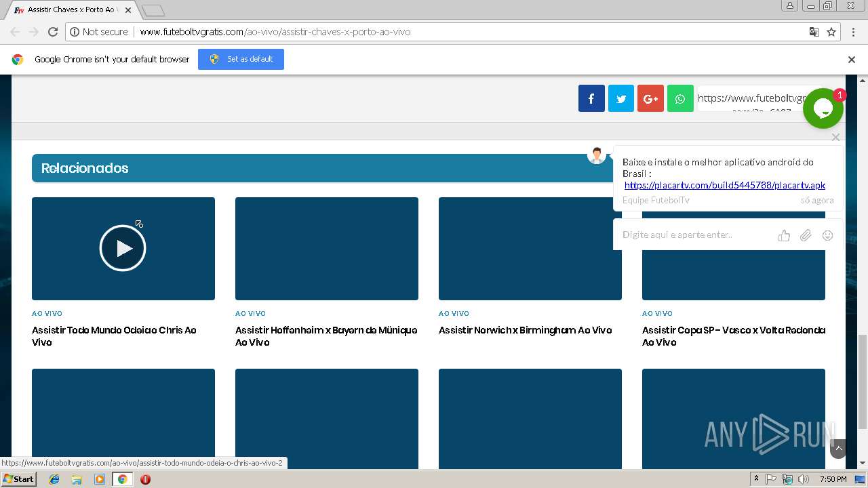Open Assistir Todo Mundo Odeia o Chris Ao Vivo
Image resolution: width=868 pixels, height=488 pixels.
pos(114,336)
